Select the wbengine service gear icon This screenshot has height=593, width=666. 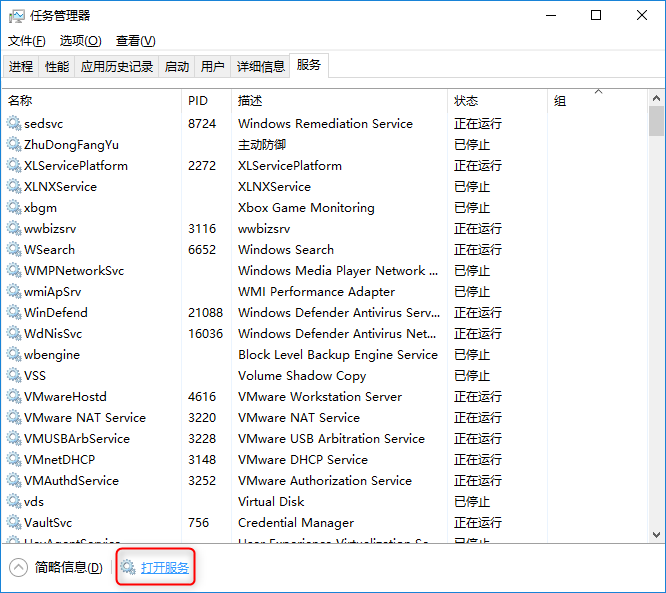(14, 354)
